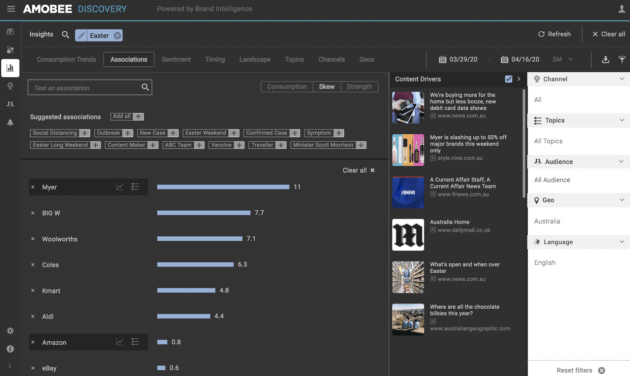Viewport: 630px width, 376px height.
Task: Expand the Audience filter dropdown
Action: [621, 161]
